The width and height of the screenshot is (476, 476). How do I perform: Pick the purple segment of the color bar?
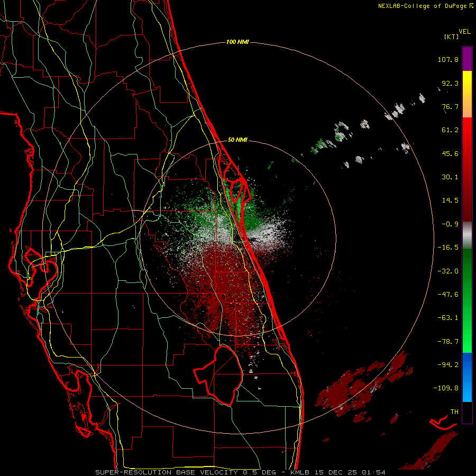pos(467,59)
